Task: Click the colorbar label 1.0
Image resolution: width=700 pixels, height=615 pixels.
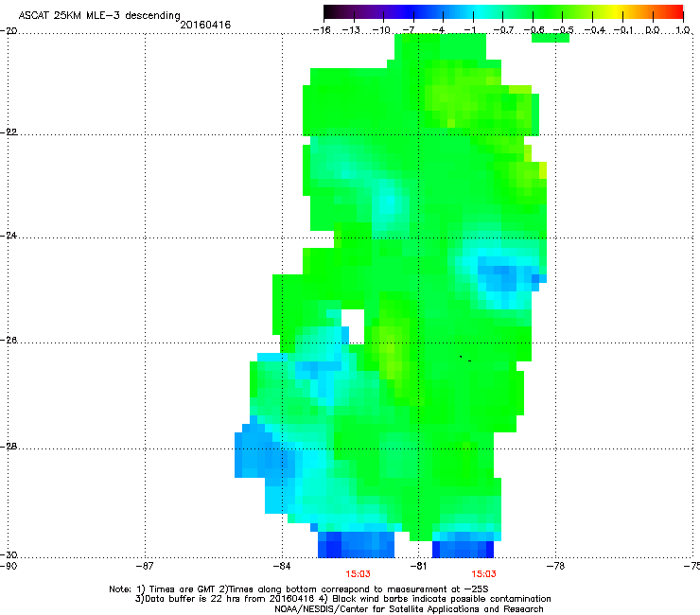Action: point(683,30)
